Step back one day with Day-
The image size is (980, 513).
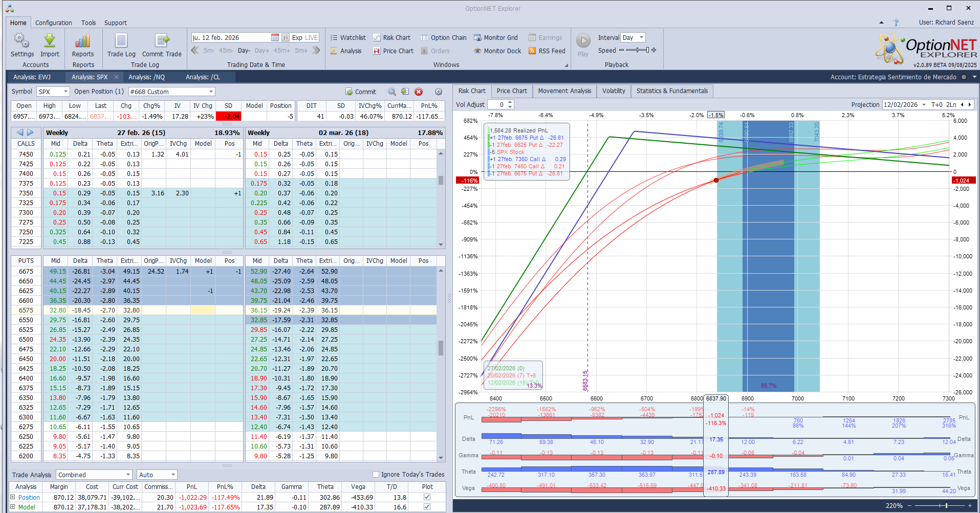click(x=244, y=51)
